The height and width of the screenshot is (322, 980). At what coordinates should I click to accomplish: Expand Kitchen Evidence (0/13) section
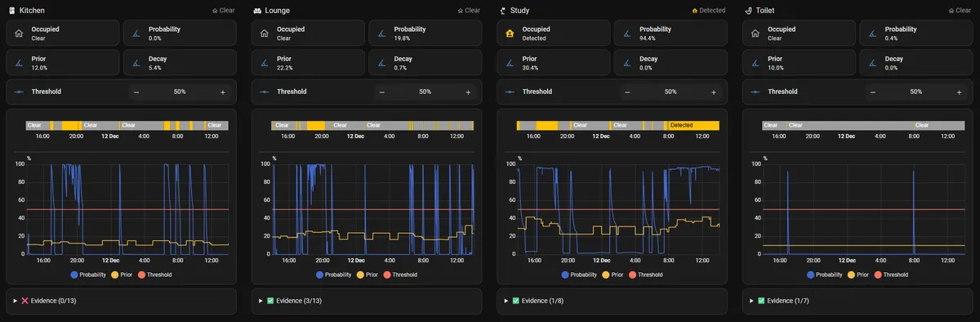tap(121, 301)
